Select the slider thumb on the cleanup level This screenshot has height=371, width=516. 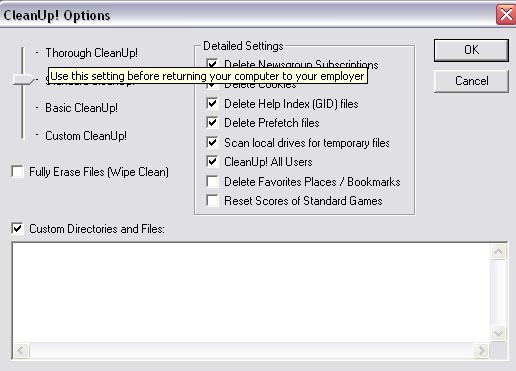(x=23, y=79)
